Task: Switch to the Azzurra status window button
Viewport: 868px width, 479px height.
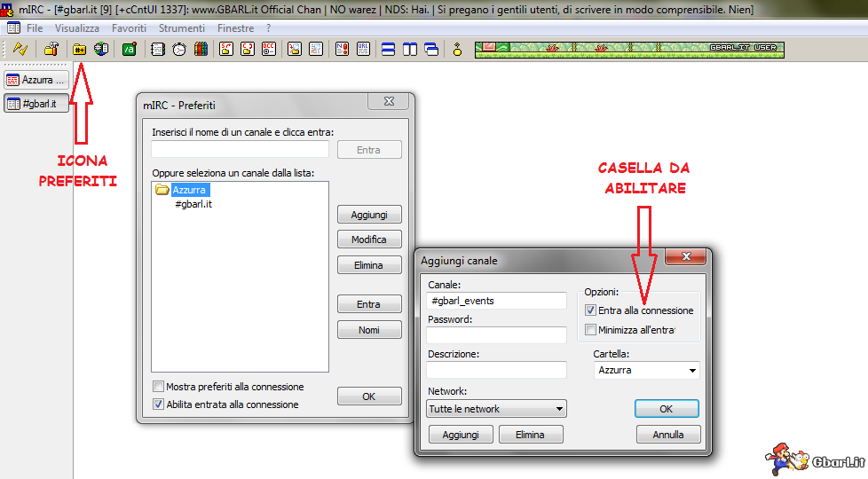Action: tap(36, 80)
